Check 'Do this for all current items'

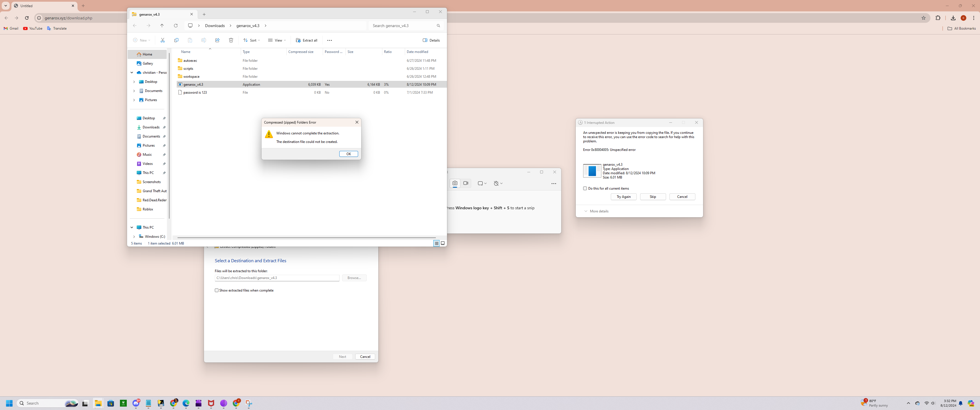[585, 188]
